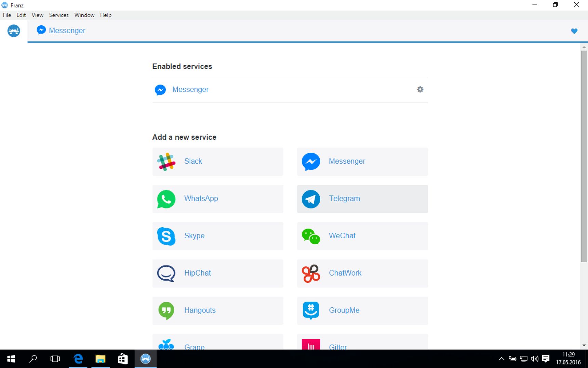Click the ChatWork logo icon

[311, 274]
